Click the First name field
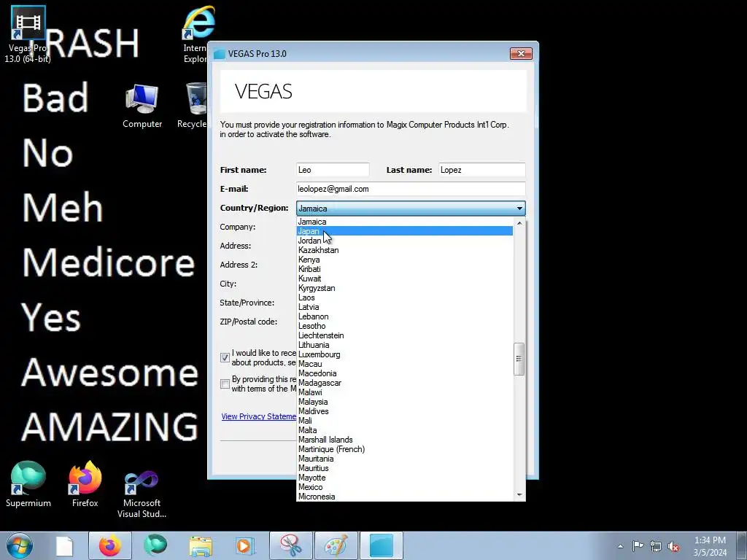The height and width of the screenshot is (560, 747). pos(333,170)
